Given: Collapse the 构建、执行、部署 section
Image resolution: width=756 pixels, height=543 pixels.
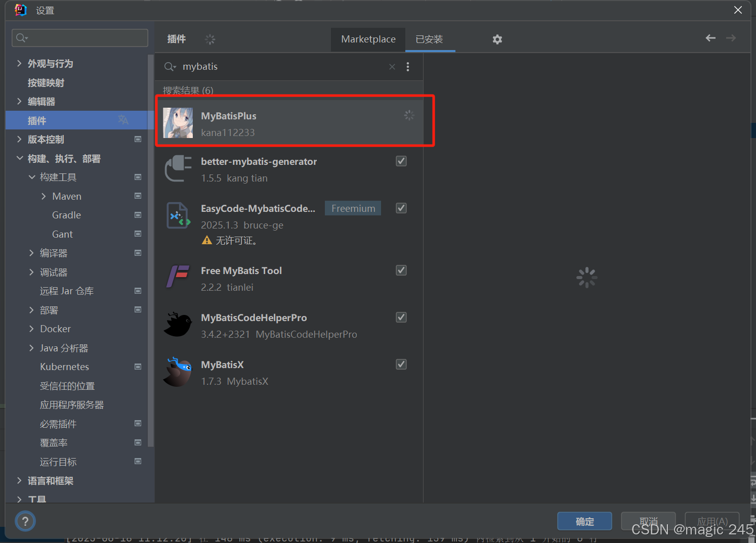Looking at the screenshot, I should [x=19, y=158].
